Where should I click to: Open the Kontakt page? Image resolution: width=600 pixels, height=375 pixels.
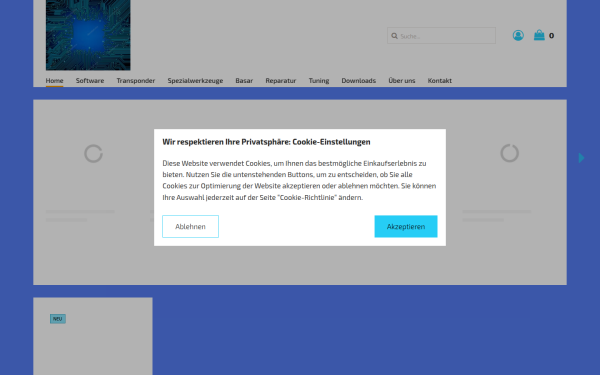[x=440, y=80]
